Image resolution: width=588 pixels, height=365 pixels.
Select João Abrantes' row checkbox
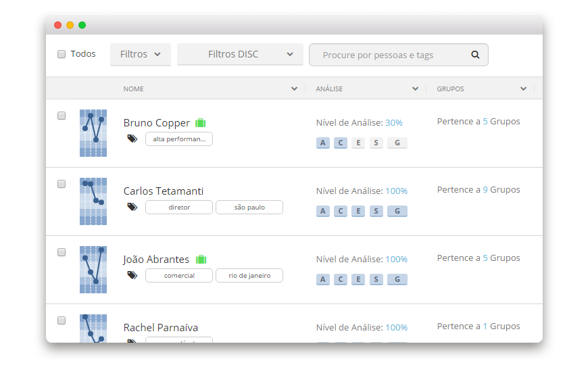point(62,252)
